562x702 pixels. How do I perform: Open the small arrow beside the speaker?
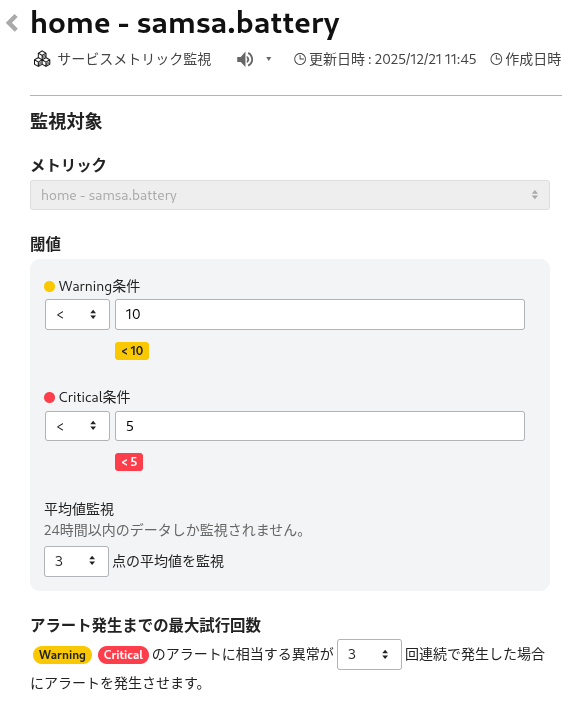[269, 59]
